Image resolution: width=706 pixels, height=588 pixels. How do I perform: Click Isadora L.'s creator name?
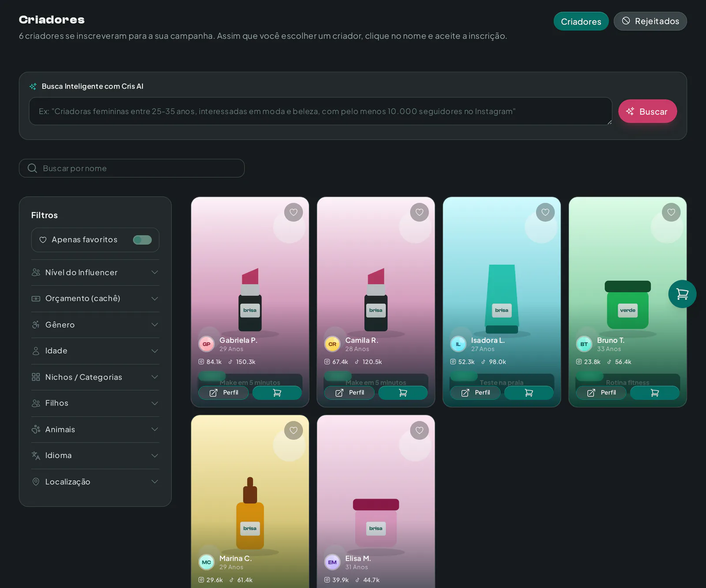click(x=488, y=341)
